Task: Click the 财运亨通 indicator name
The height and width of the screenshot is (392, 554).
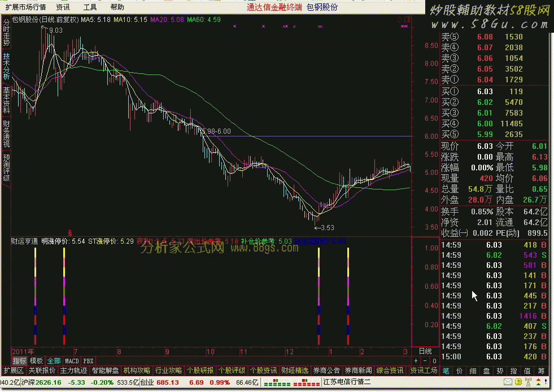Action: 24,241
